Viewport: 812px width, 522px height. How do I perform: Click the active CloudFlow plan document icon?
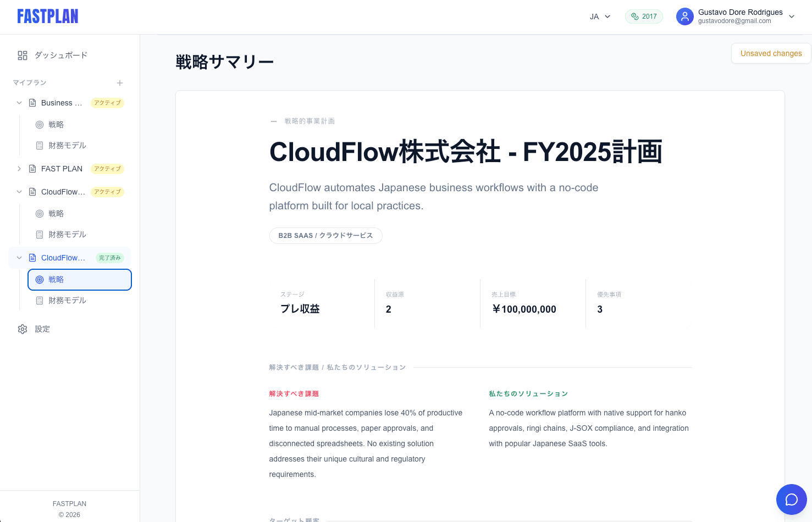32,192
